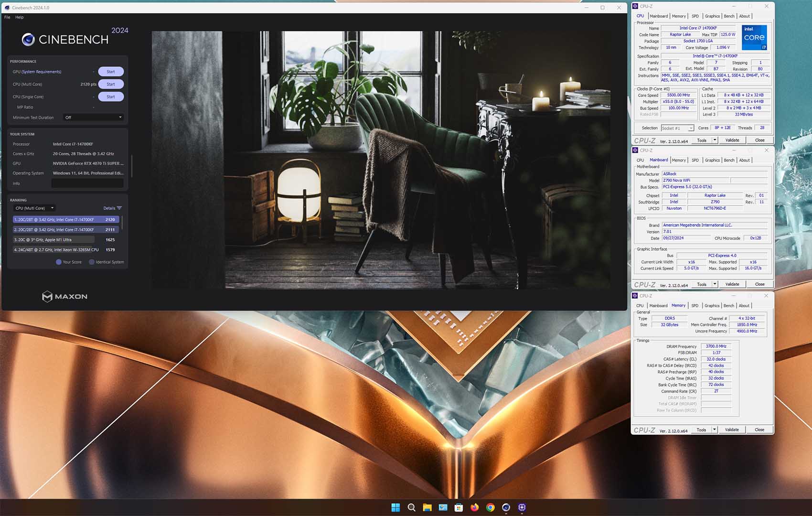Launch Microsoft Store from the taskbar

[x=459, y=507]
